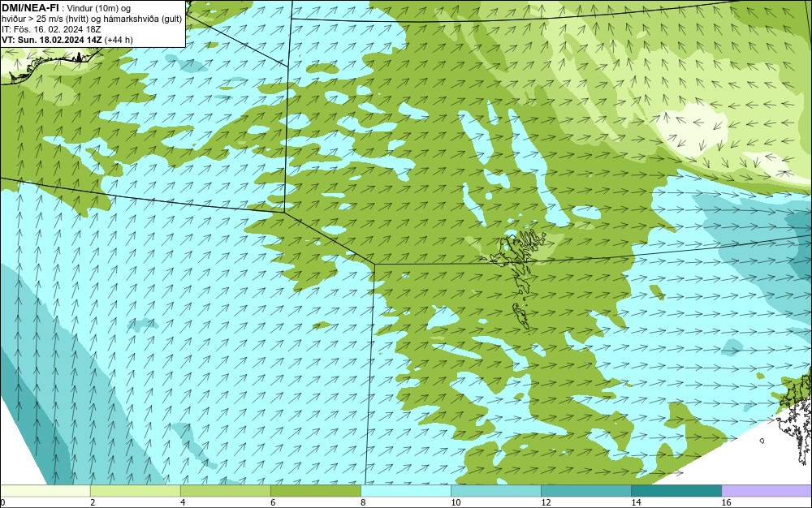Image resolution: width=812 pixels, height=508 pixels.
Task: Click the 12–14 m/s teal legend swatch
Action: 585,490
